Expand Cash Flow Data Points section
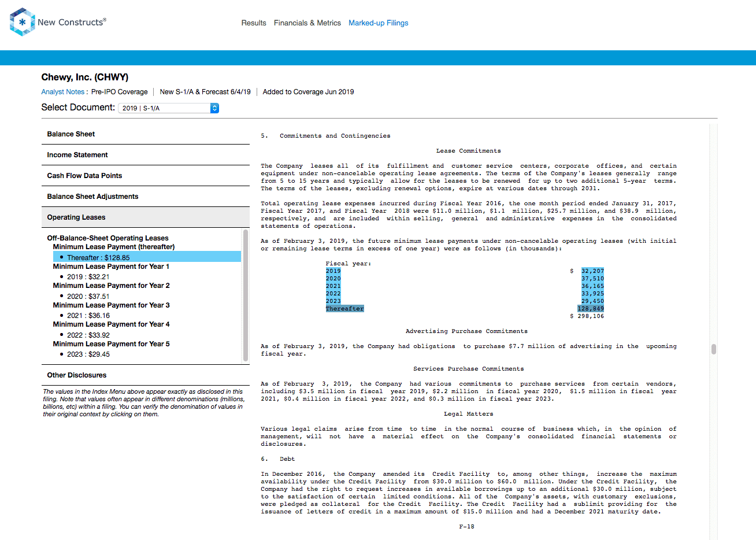The image size is (756, 540). [146, 176]
